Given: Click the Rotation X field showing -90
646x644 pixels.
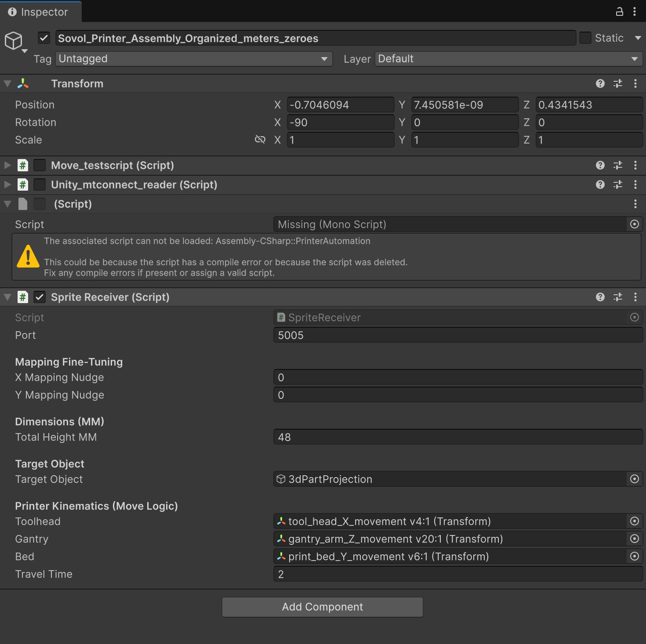Looking at the screenshot, I should (x=341, y=122).
